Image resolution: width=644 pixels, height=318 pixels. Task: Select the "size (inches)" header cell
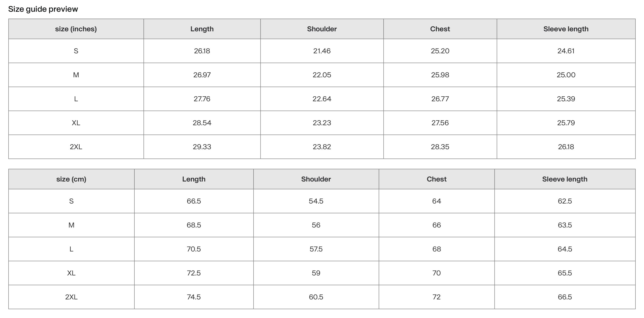76,29
